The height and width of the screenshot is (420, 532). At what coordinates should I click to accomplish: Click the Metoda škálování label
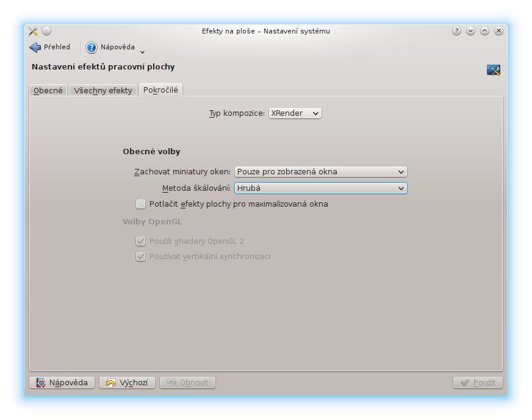click(196, 188)
